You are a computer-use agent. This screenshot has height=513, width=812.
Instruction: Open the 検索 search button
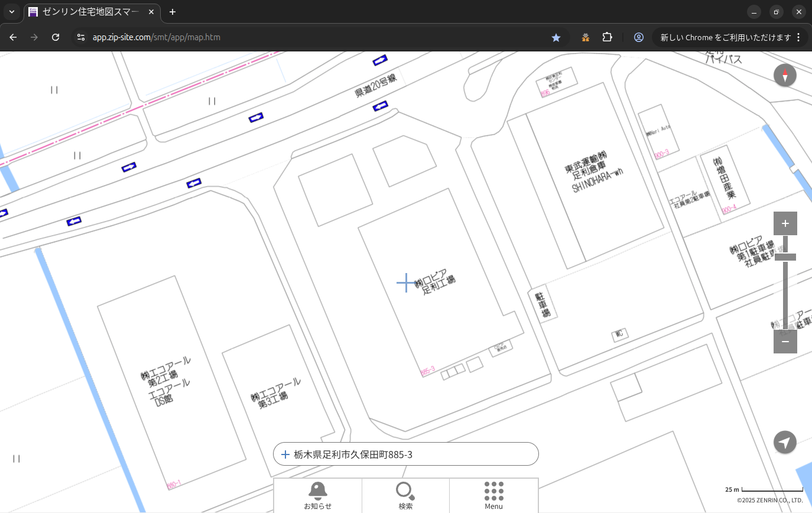coord(405,495)
